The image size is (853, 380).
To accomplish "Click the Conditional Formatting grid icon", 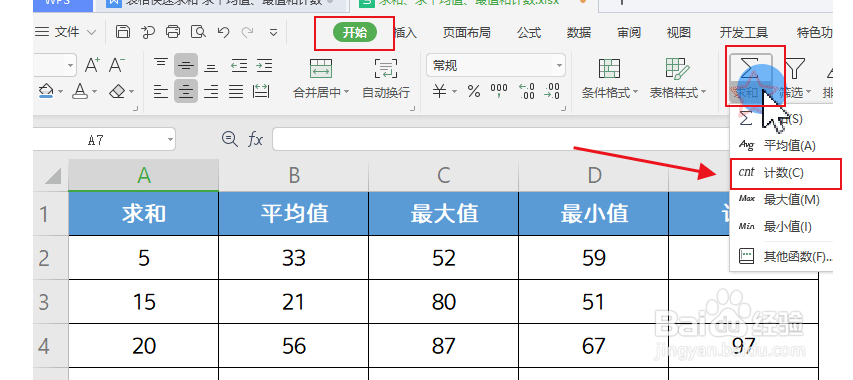I will [609, 69].
